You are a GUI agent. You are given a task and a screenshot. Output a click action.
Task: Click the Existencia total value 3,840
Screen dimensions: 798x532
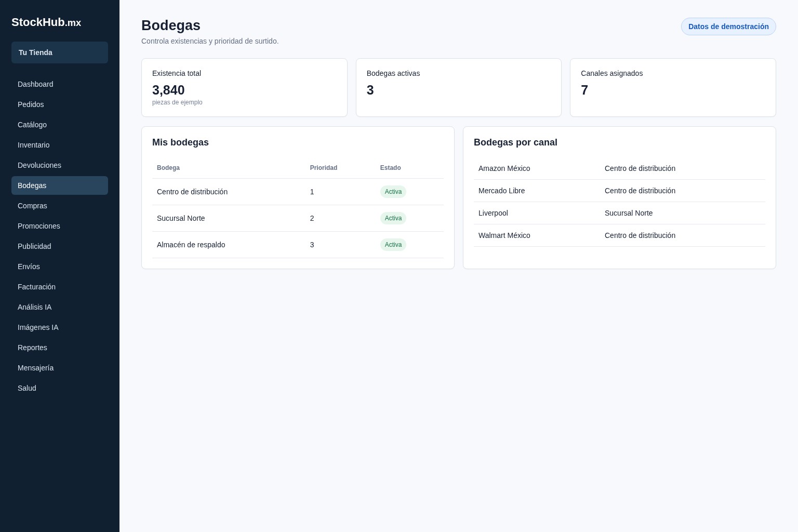point(168,90)
